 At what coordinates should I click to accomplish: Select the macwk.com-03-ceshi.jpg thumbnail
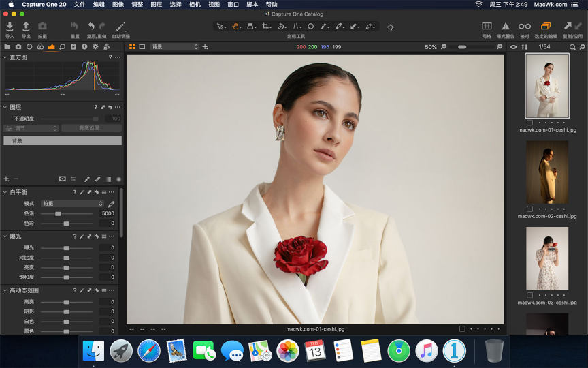(x=547, y=258)
